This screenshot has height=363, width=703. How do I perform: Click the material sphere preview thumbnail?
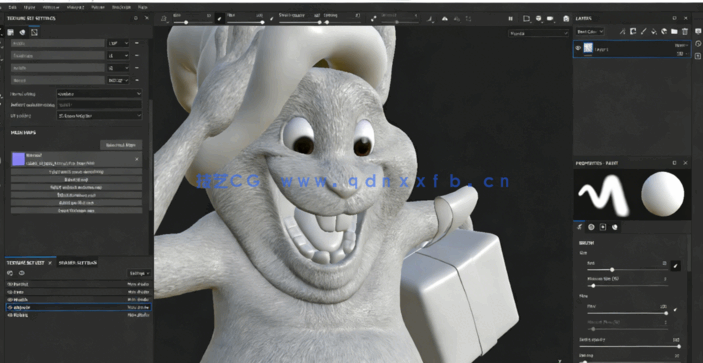point(663,194)
